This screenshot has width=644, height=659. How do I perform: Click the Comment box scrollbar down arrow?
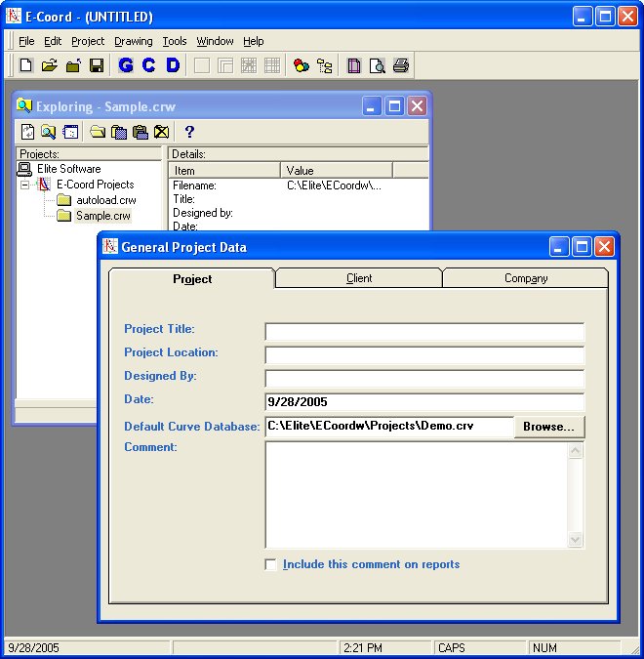(575, 540)
